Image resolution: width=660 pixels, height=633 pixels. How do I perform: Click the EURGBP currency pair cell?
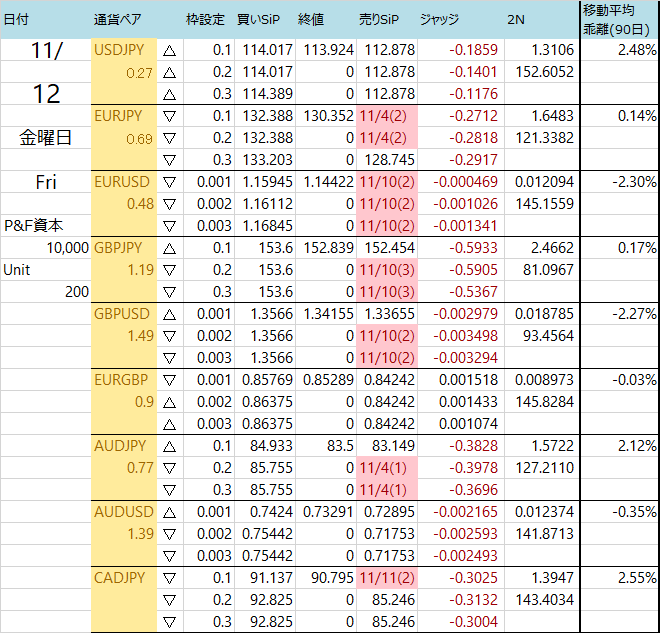pyautogui.click(x=121, y=380)
